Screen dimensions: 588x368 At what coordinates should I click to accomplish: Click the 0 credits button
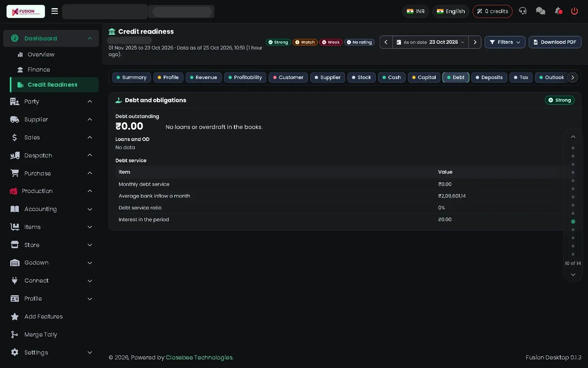click(492, 11)
